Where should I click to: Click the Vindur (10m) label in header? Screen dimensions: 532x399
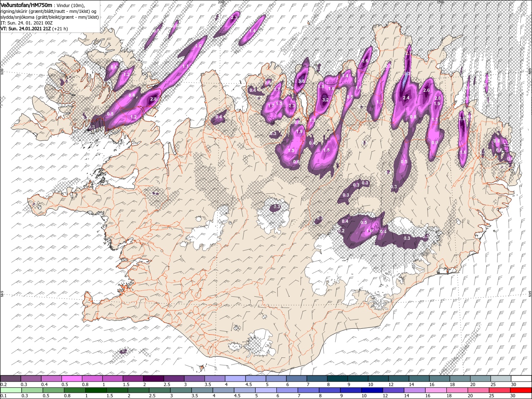tap(70, 5)
